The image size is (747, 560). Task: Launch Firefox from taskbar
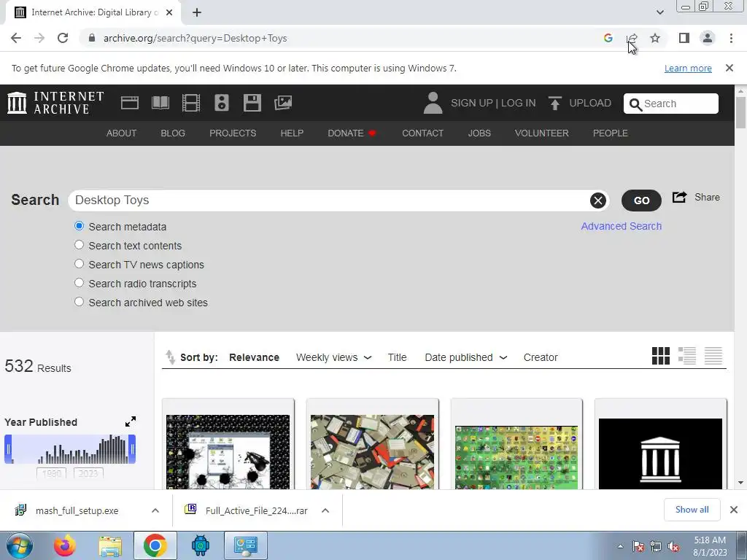(x=65, y=545)
